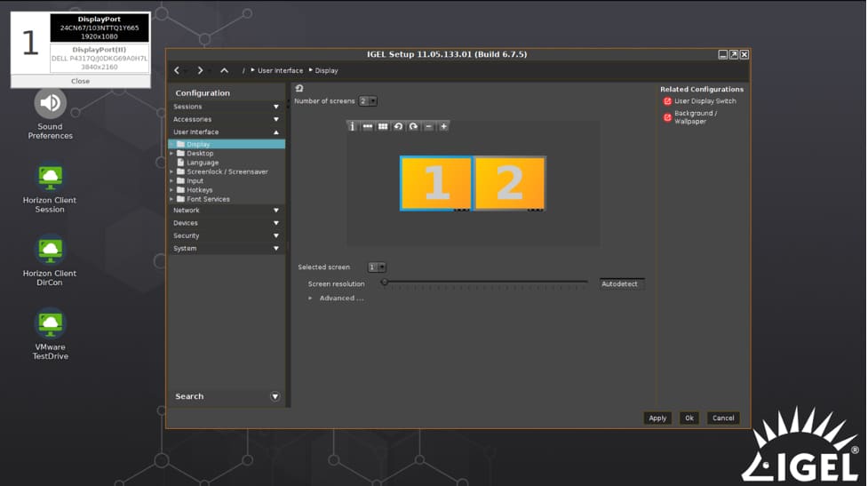
Task: Zoom out the screen layout preview
Action: (x=428, y=127)
